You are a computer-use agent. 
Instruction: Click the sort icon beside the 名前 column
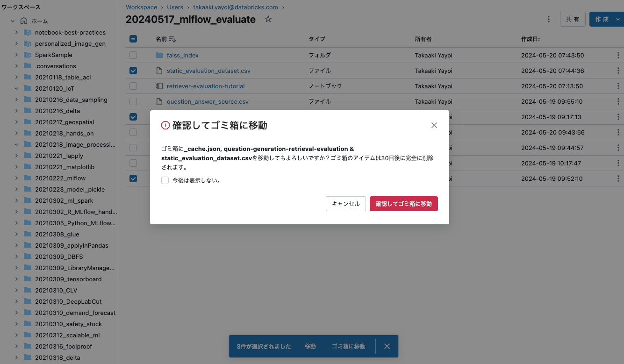172,39
